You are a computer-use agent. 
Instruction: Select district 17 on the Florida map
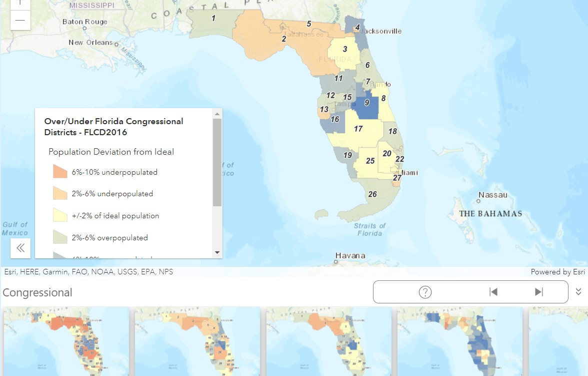coord(358,129)
